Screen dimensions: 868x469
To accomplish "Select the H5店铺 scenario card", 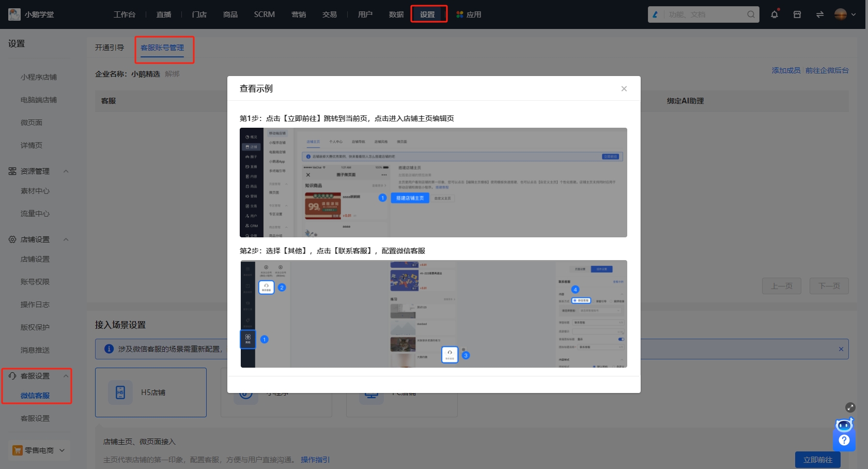I will pyautogui.click(x=150, y=392).
